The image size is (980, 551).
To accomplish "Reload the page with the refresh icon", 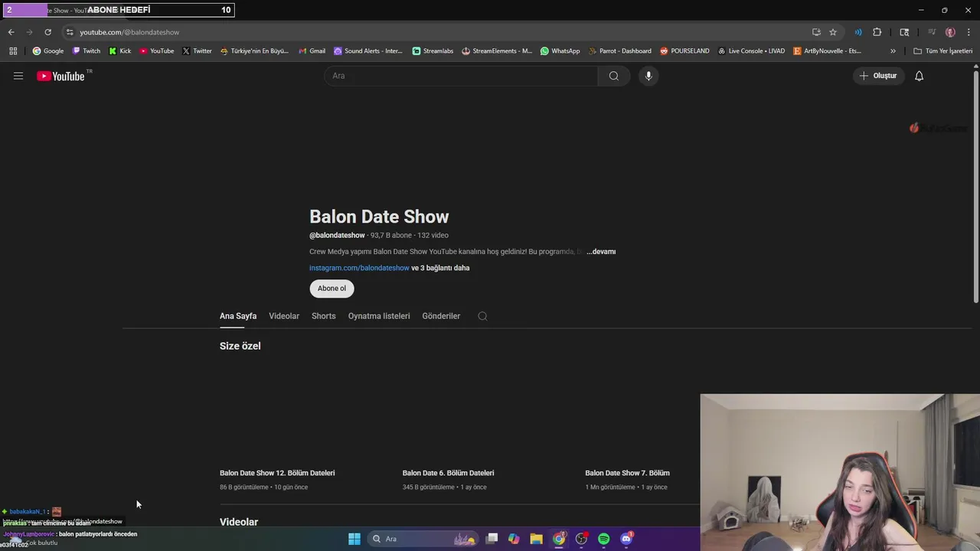I will coord(47,32).
